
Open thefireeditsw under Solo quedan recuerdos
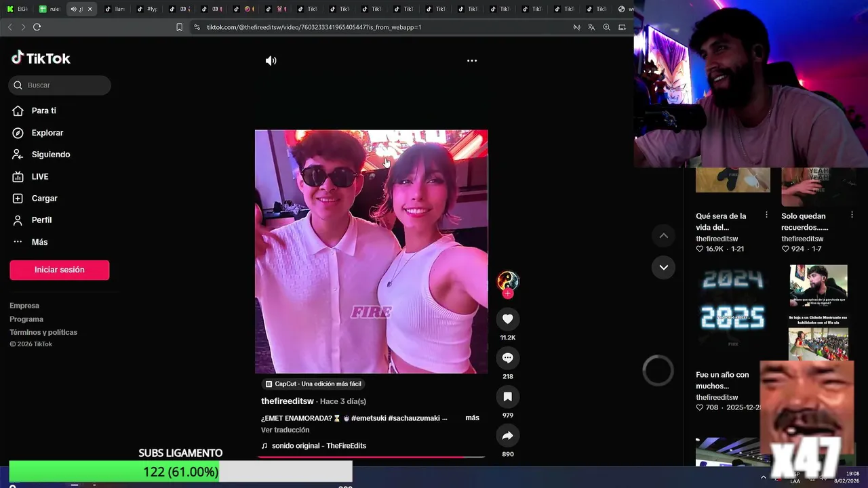802,239
